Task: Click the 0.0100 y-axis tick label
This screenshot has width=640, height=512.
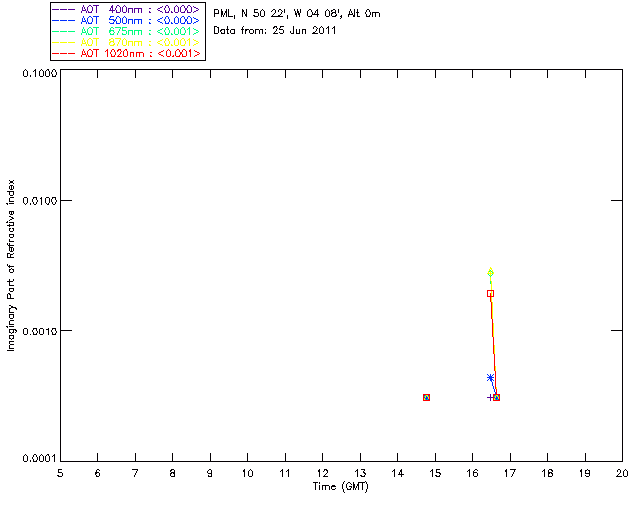Action: (39, 201)
